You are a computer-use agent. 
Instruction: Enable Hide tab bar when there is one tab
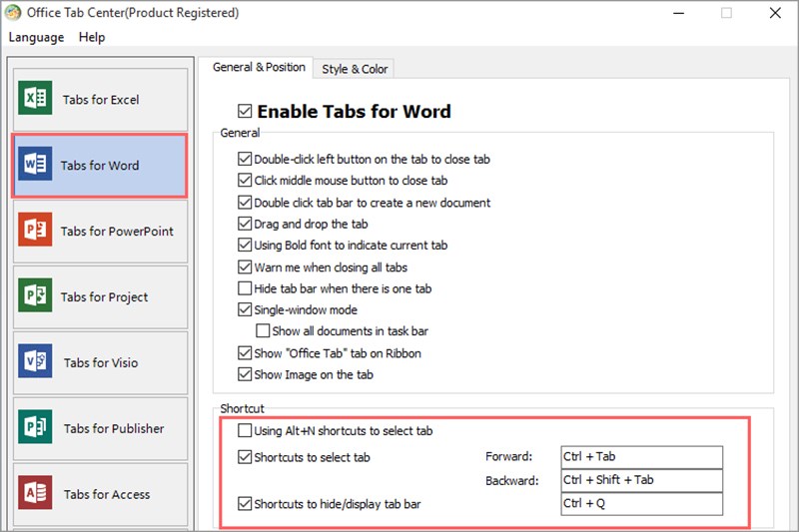pyautogui.click(x=245, y=288)
